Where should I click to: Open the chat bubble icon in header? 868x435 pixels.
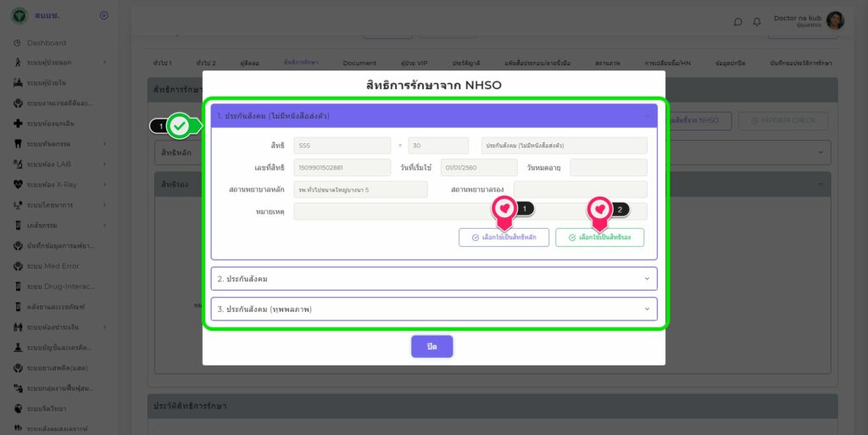737,21
